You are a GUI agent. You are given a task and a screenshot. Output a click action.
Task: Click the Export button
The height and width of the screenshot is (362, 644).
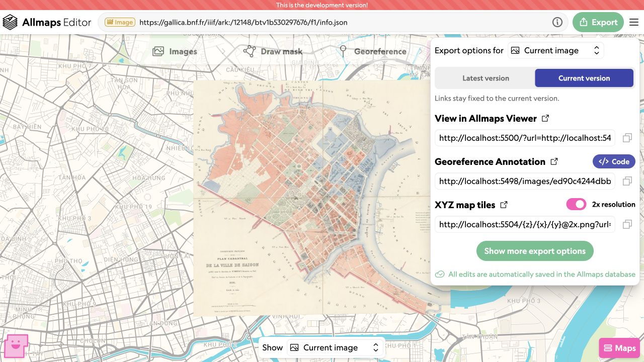598,22
